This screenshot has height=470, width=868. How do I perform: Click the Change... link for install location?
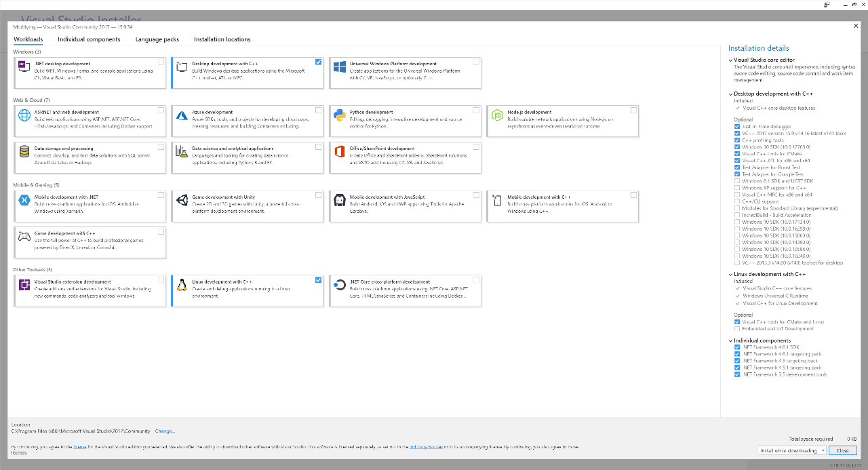[165, 431]
